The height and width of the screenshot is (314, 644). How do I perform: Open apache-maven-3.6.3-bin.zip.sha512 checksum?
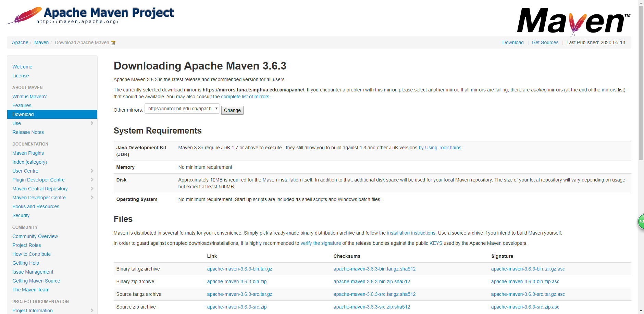tap(372, 281)
